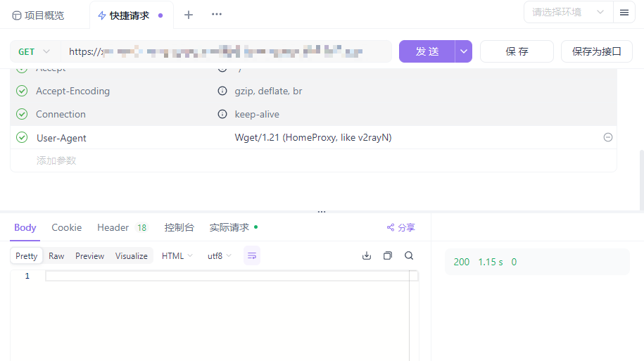Open the three-dots tab options

(x=217, y=15)
